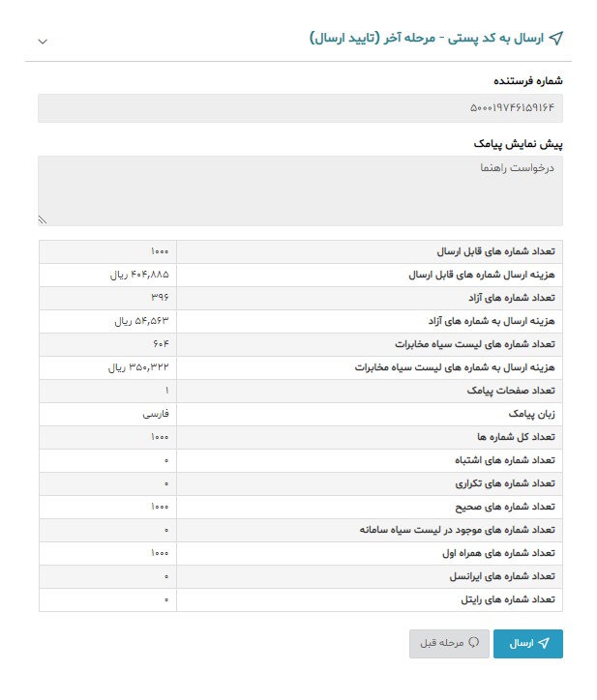Select the تعداد شماره های ایرانسل row

click(x=300, y=576)
